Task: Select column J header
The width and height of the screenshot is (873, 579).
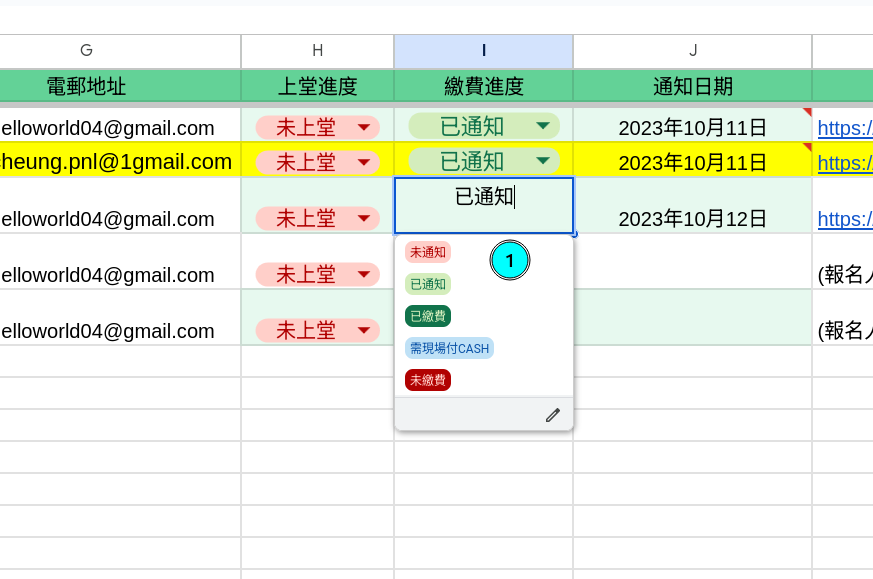Action: pos(693,51)
